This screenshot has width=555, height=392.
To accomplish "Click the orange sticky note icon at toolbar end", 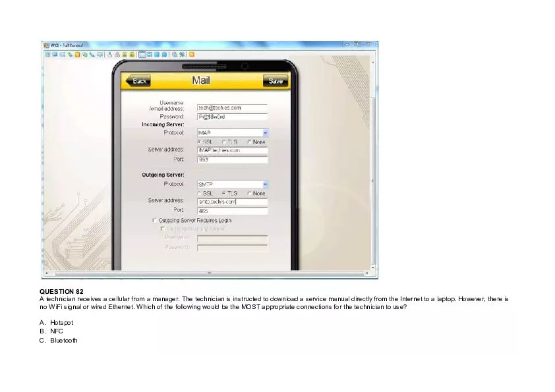I will [x=191, y=54].
